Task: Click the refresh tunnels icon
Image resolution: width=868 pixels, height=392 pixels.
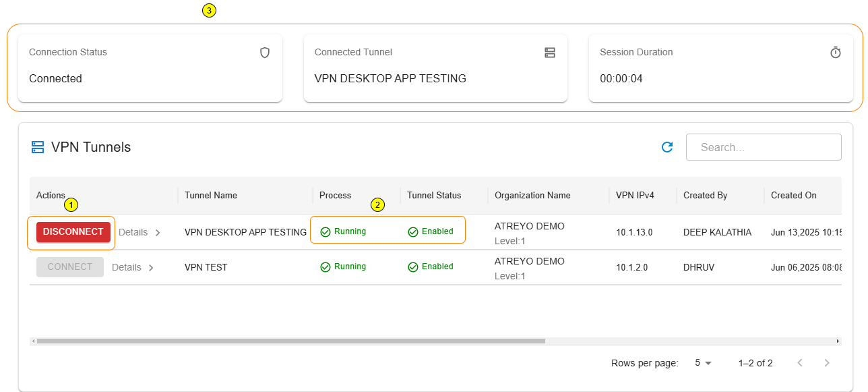Action: point(667,147)
